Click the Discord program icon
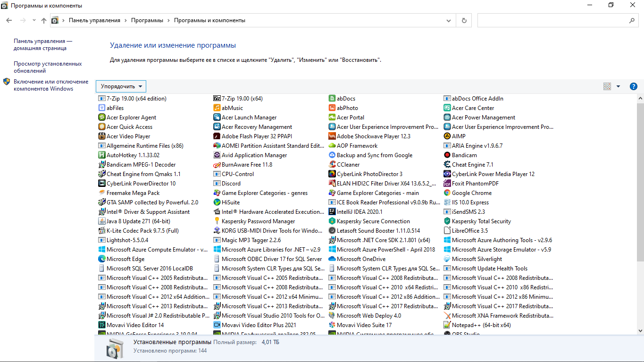The height and width of the screenshot is (362, 644). (x=217, y=184)
